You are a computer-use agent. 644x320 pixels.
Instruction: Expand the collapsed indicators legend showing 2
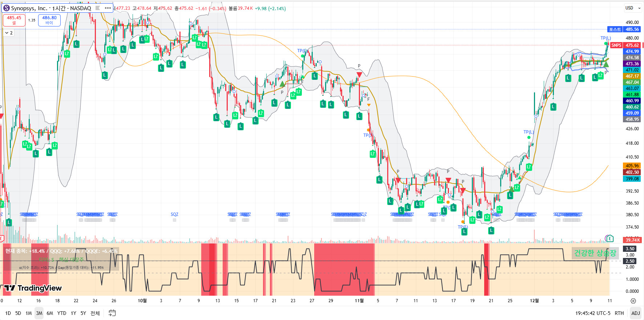[x=9, y=33]
